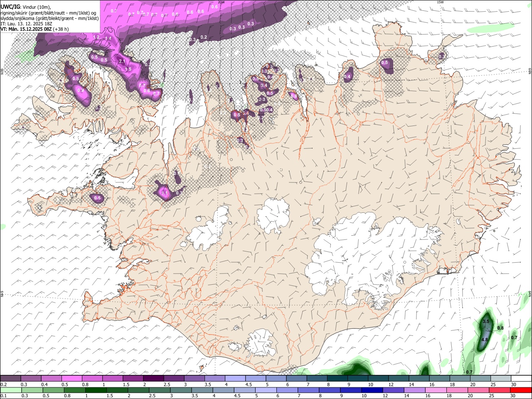
Task: Click the "0.2" value on the map's northern sea
Action: 204,37
